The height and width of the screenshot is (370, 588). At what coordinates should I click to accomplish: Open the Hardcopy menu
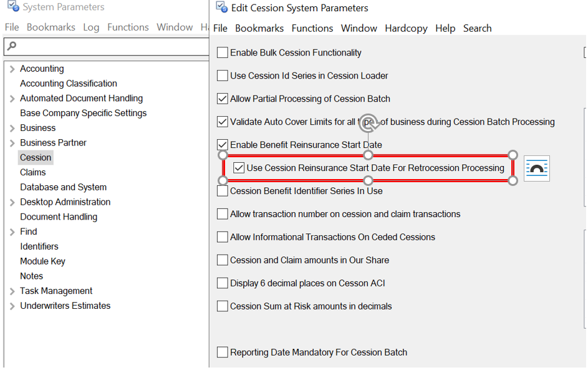click(405, 29)
